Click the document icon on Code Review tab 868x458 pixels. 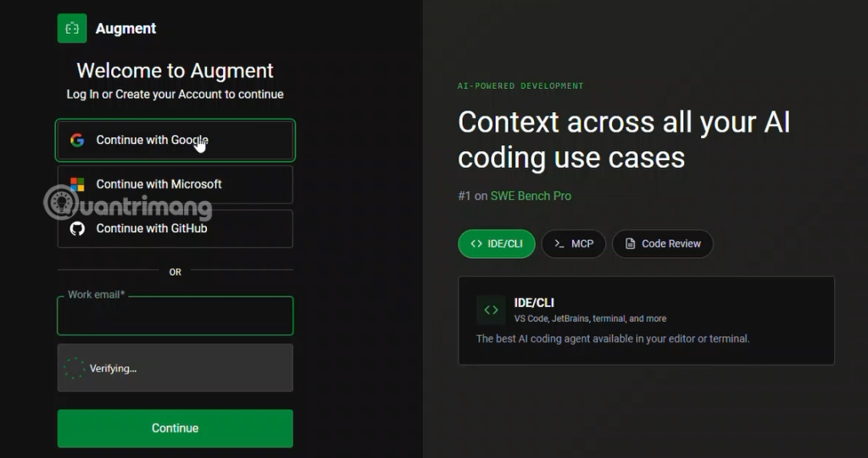tap(630, 243)
